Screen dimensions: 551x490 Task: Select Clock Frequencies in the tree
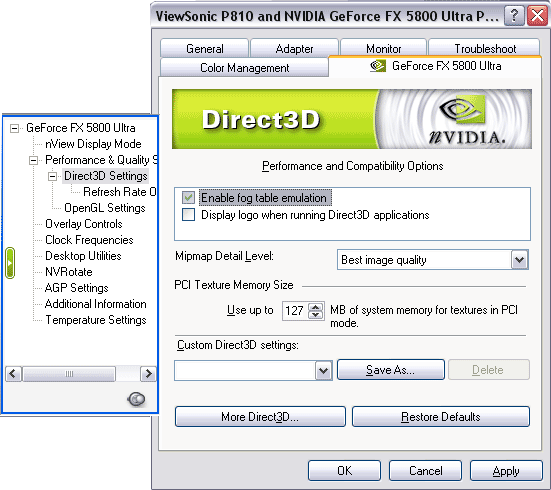pyautogui.click(x=89, y=240)
